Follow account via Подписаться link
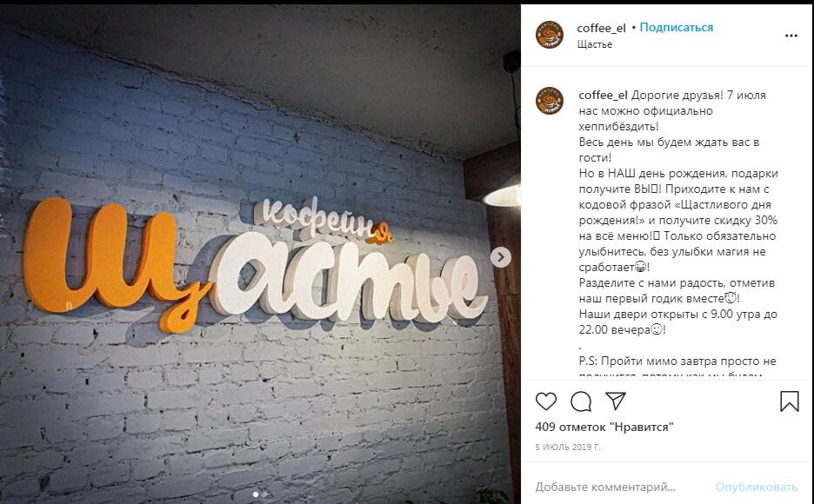The height and width of the screenshot is (504, 814). 676,28
